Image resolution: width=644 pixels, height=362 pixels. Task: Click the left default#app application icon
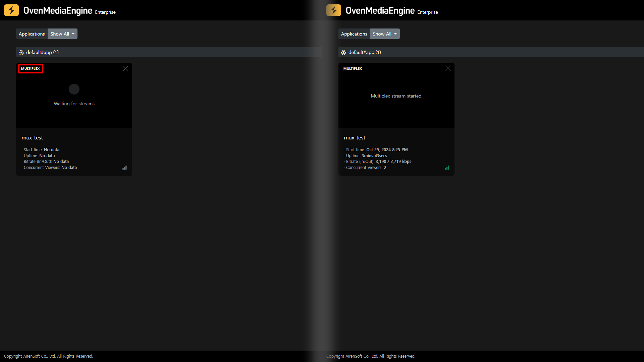tap(21, 52)
